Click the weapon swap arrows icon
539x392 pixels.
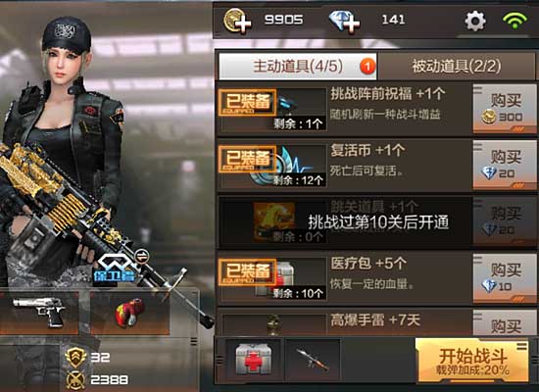click(x=142, y=256)
